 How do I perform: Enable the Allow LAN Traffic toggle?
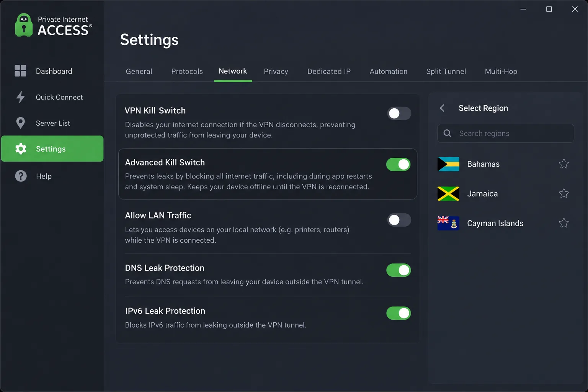399,220
